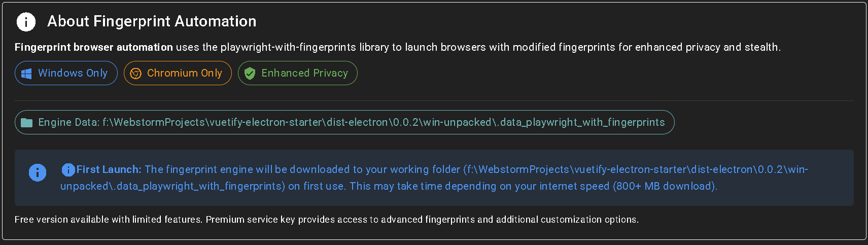
Task: Click the Chromium logo icon in the chip
Action: pos(135,74)
